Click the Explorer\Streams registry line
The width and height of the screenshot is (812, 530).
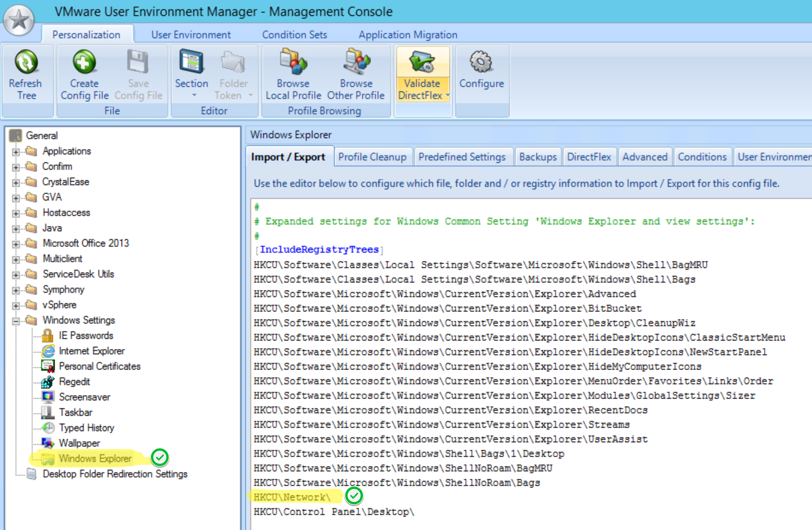click(442, 425)
